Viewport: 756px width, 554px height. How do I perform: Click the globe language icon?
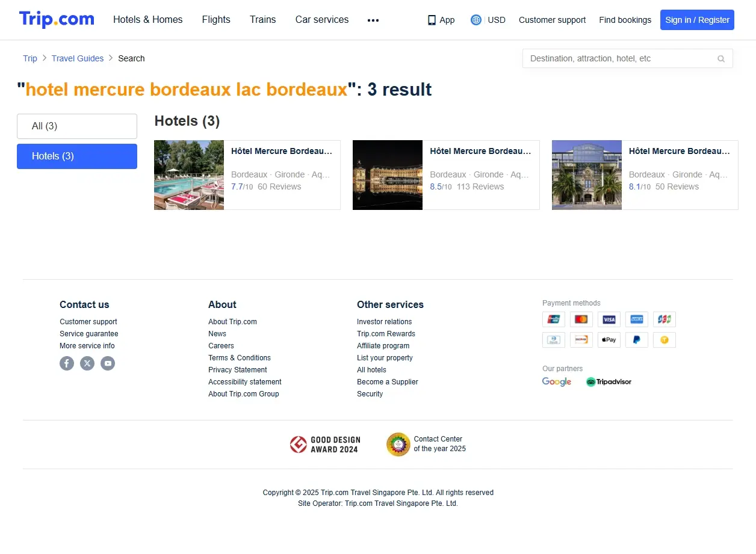click(476, 20)
